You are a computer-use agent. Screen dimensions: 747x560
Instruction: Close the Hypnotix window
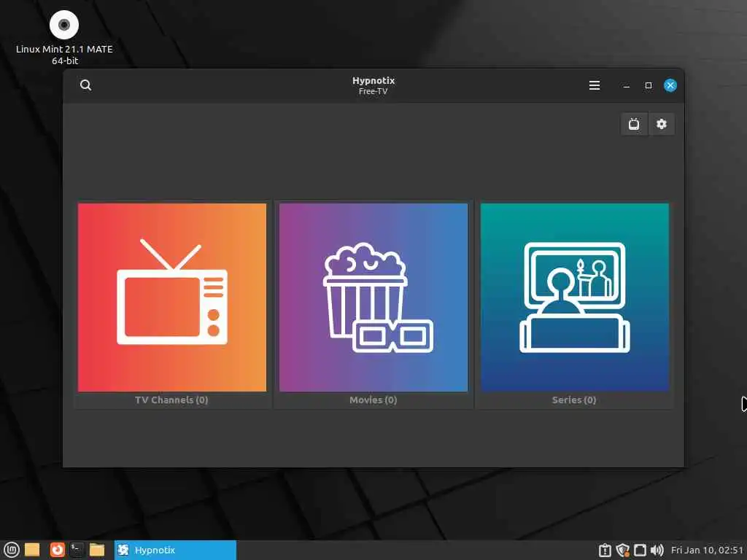coord(670,85)
